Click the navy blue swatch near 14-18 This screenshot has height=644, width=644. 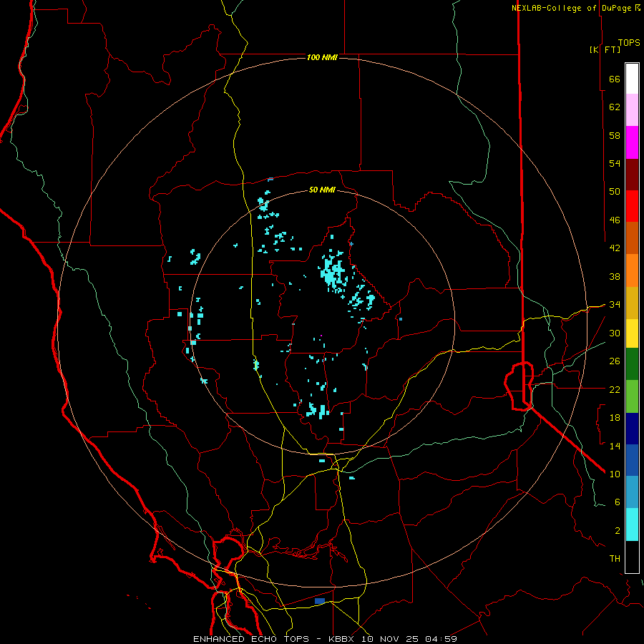point(632,429)
